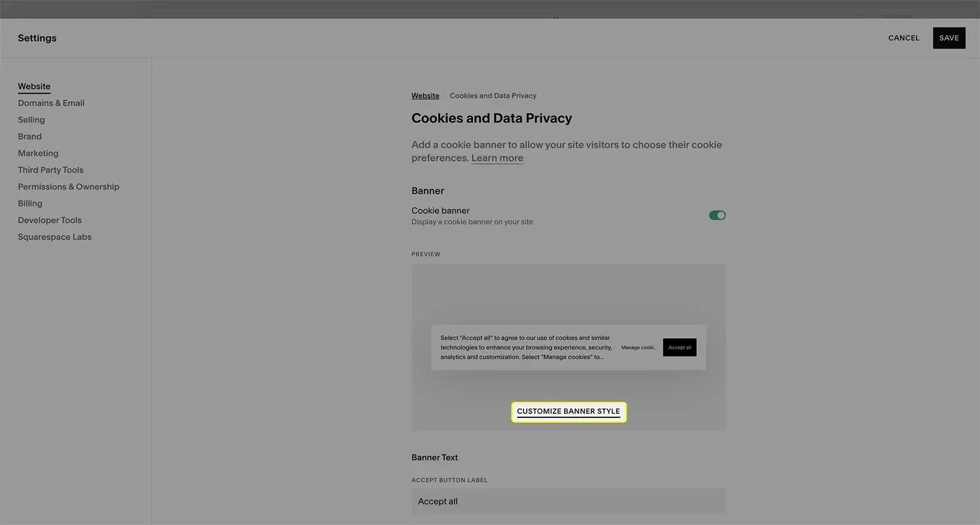Save the settings changes
The width and height of the screenshot is (980, 525).
pyautogui.click(x=949, y=38)
